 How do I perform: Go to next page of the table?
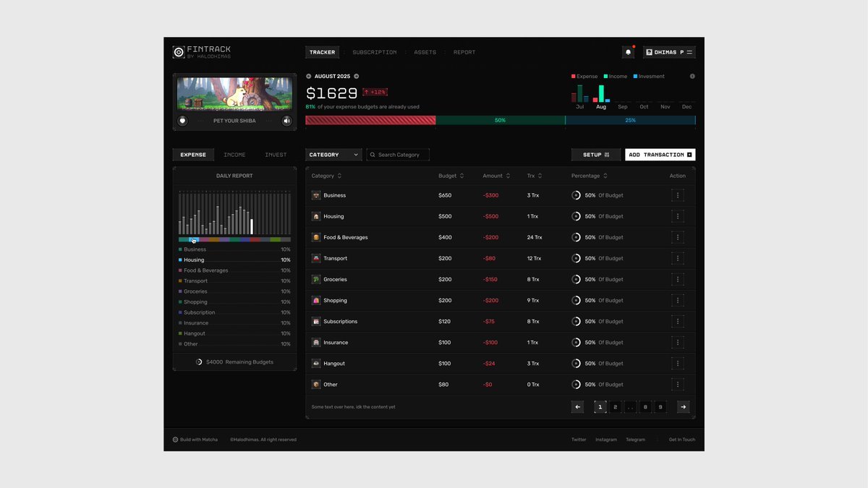coord(683,407)
